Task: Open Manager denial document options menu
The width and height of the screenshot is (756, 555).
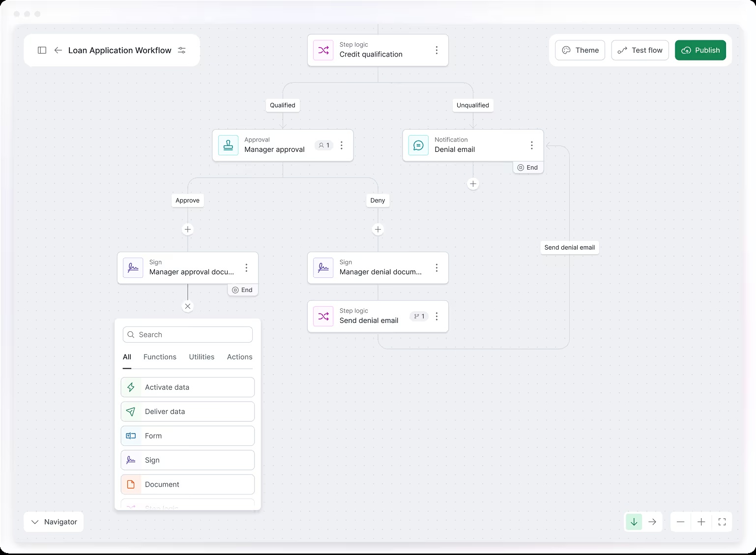Action: (436, 268)
